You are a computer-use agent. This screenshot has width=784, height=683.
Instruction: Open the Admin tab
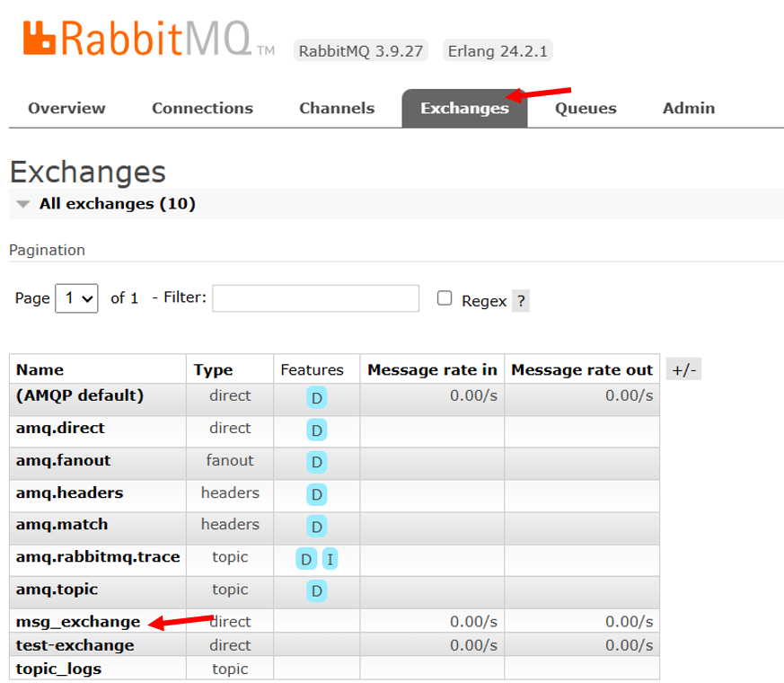pyautogui.click(x=689, y=108)
